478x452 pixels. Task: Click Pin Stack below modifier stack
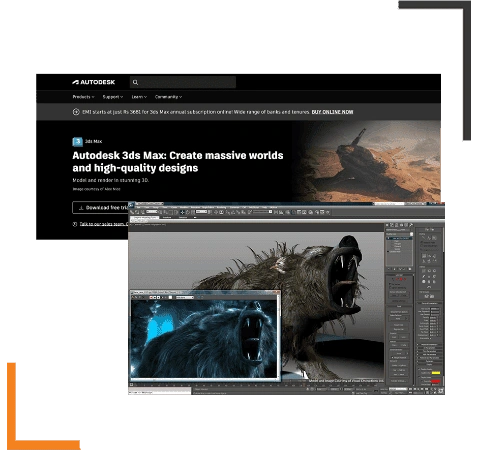pyautogui.click(x=388, y=269)
